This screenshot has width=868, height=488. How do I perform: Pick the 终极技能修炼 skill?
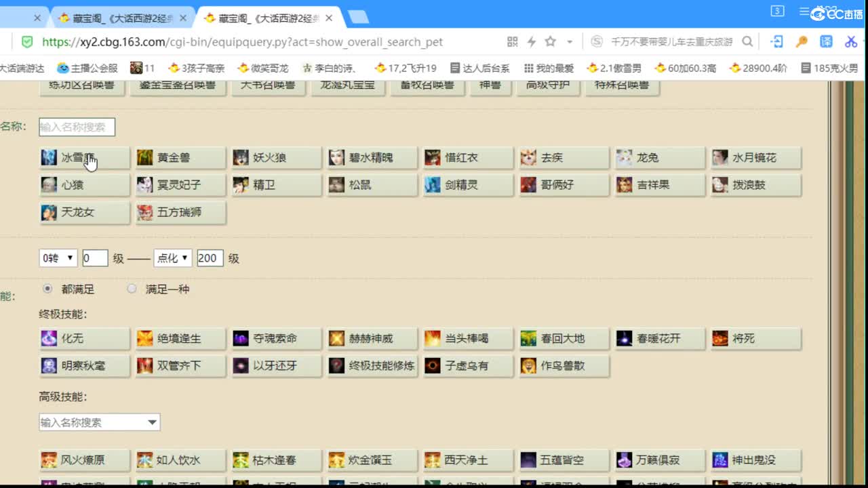click(x=372, y=366)
